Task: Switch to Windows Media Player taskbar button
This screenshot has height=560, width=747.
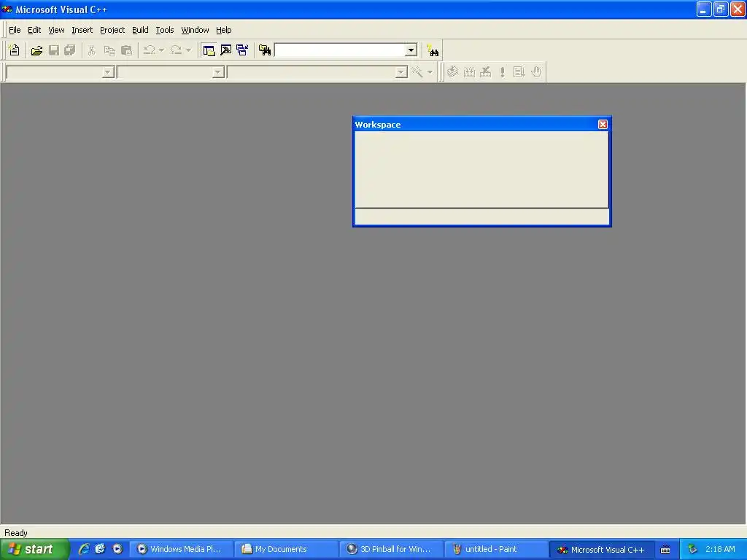Action: tap(182, 549)
